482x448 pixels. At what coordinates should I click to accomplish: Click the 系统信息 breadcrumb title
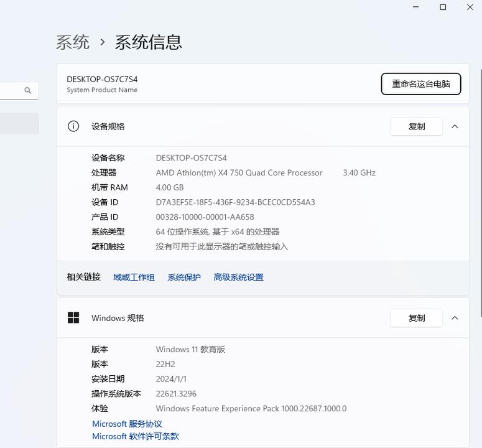pos(149,42)
